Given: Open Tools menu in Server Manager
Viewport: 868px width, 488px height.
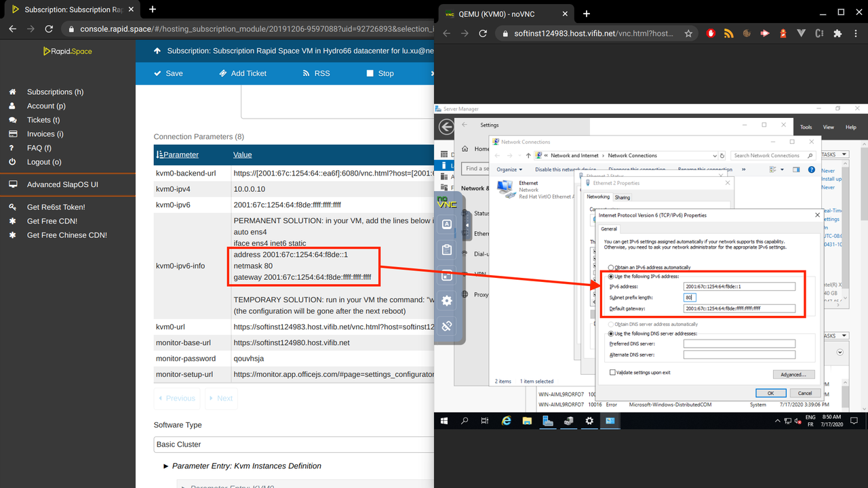Looking at the screenshot, I should tap(806, 127).
